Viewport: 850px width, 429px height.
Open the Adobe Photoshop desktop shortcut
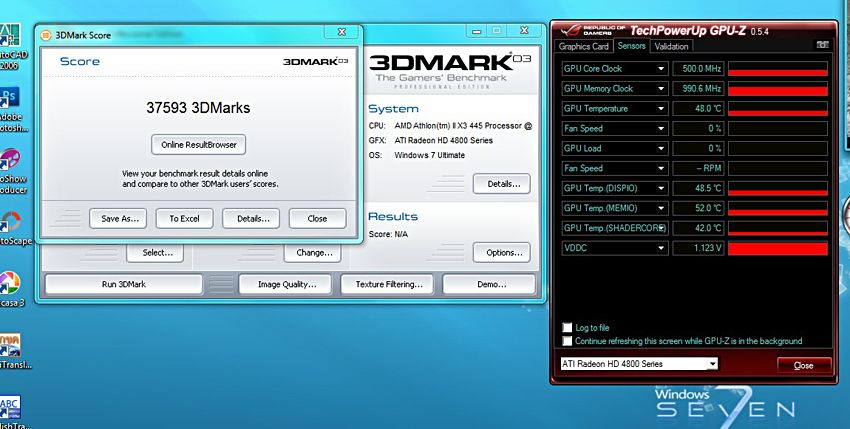(10, 108)
